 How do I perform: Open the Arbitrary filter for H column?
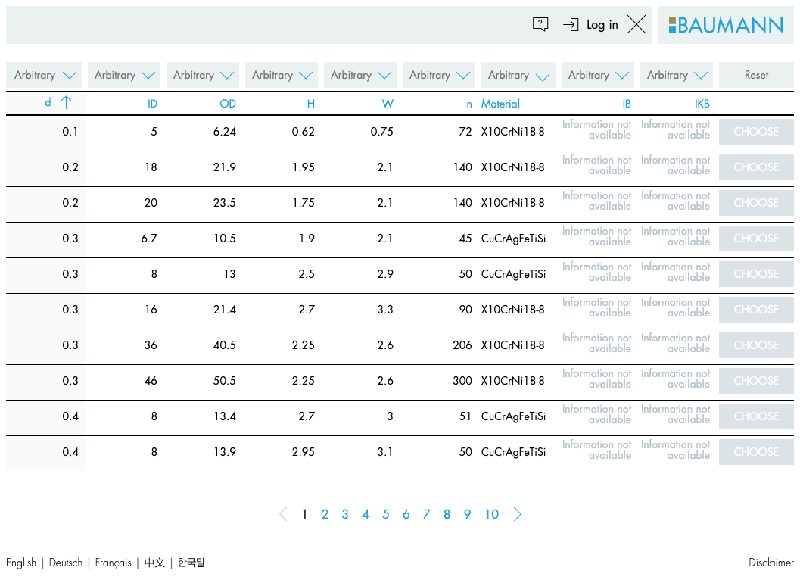282,75
